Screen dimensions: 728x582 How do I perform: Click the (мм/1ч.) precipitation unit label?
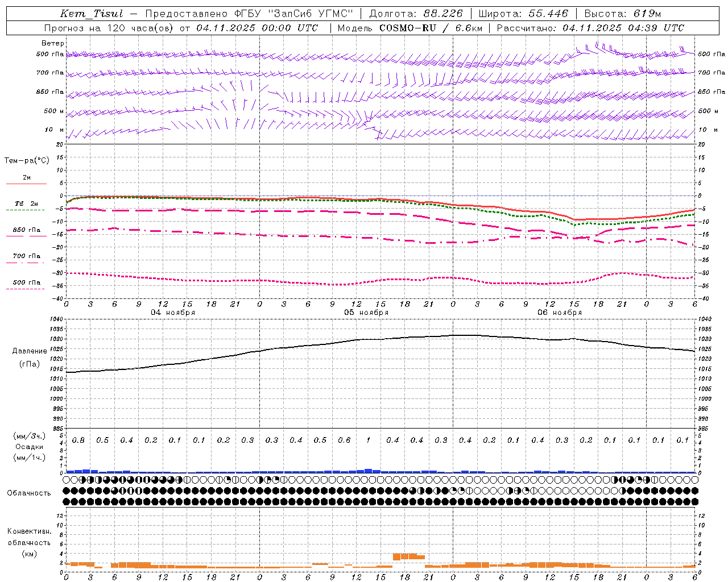click(x=30, y=458)
